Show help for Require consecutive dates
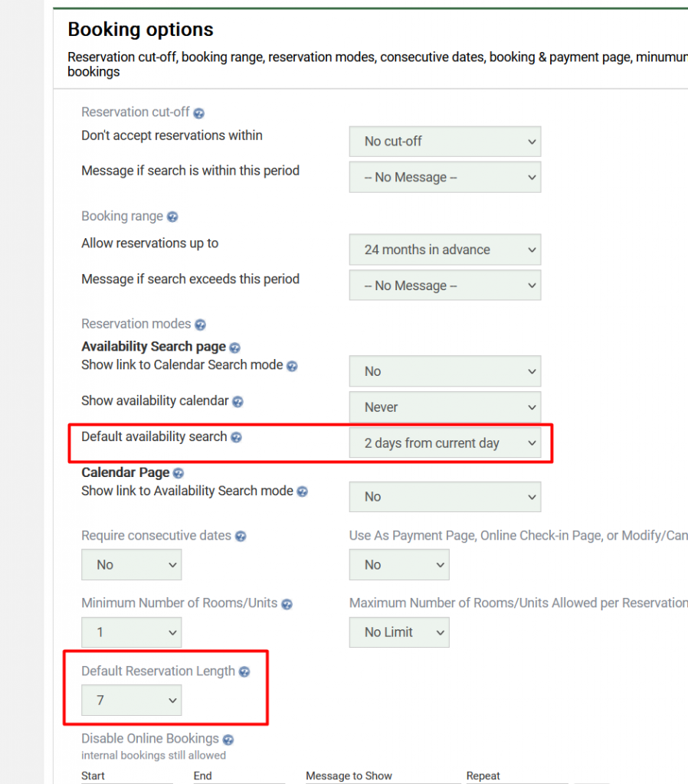 tap(241, 537)
